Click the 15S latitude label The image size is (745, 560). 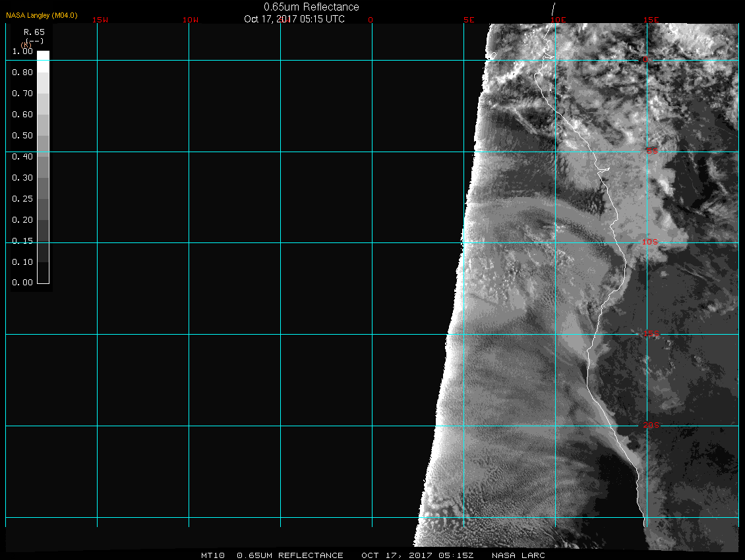coord(651,333)
